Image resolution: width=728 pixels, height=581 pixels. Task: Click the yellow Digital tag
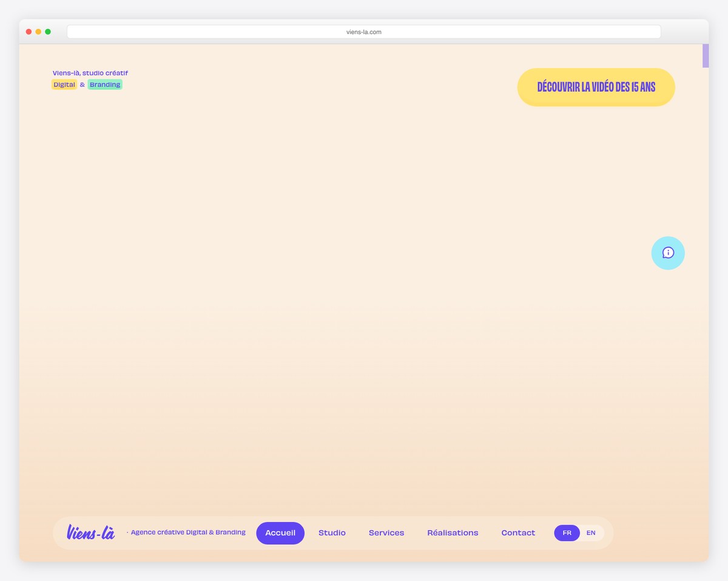[x=64, y=84]
